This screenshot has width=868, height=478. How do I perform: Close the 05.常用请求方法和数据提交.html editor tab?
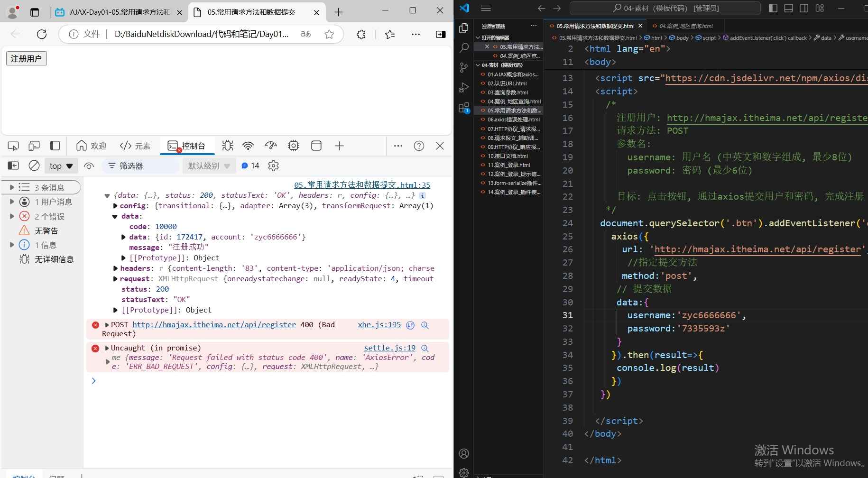[x=640, y=26]
